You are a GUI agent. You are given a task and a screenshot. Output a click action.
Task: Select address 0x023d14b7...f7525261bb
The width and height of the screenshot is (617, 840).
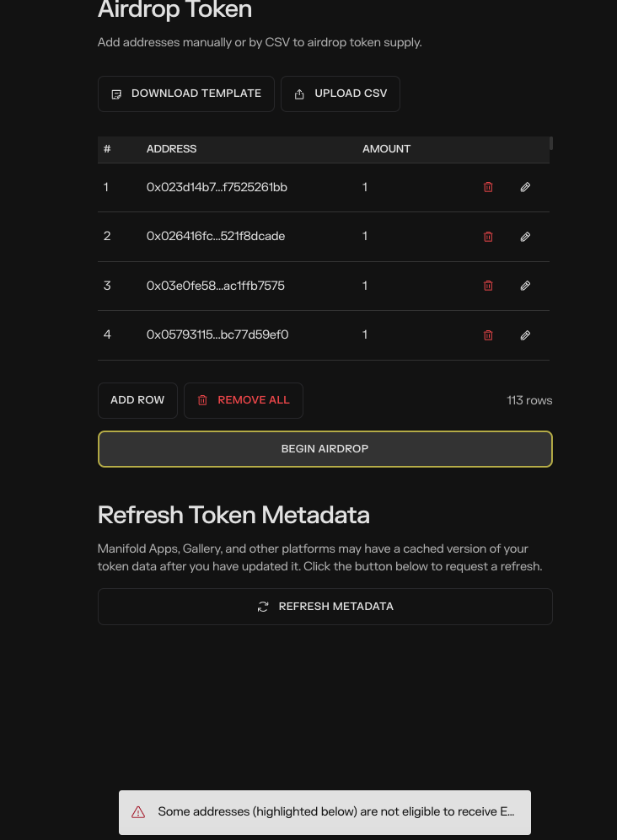click(x=217, y=187)
